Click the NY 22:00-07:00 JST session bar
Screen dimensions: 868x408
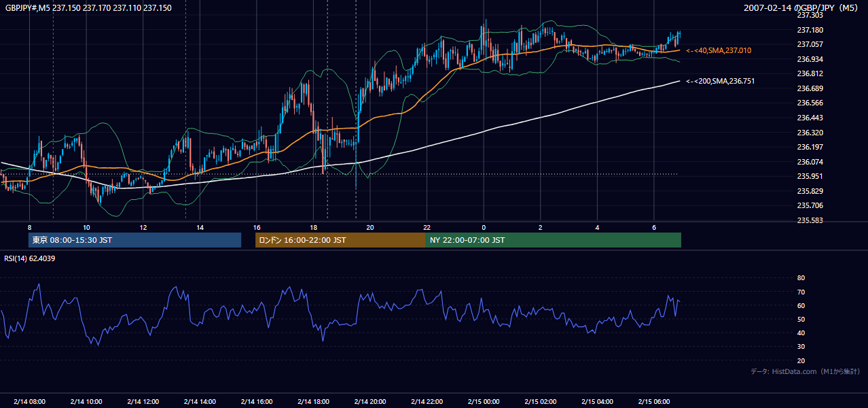(554, 240)
